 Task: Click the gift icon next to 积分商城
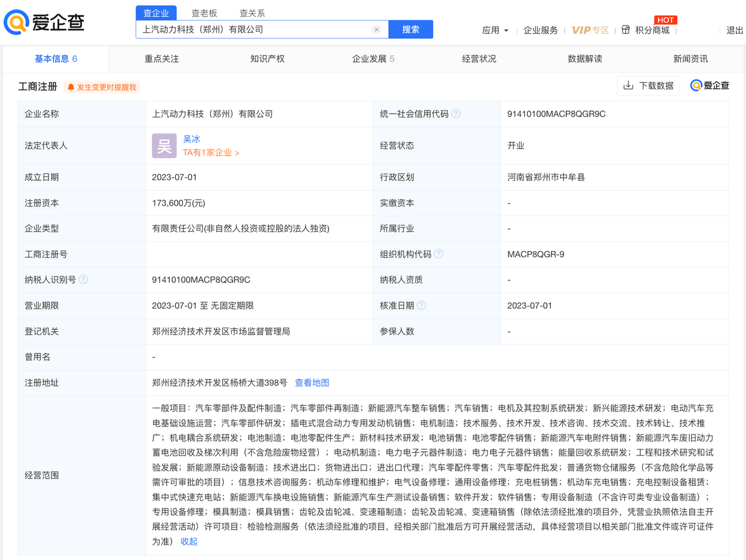tap(626, 30)
